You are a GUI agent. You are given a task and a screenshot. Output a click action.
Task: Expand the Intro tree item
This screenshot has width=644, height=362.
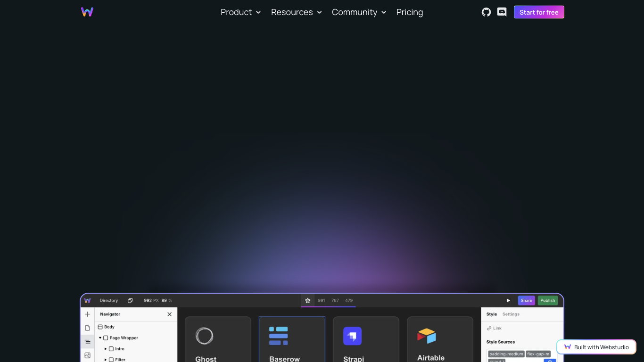click(106, 349)
